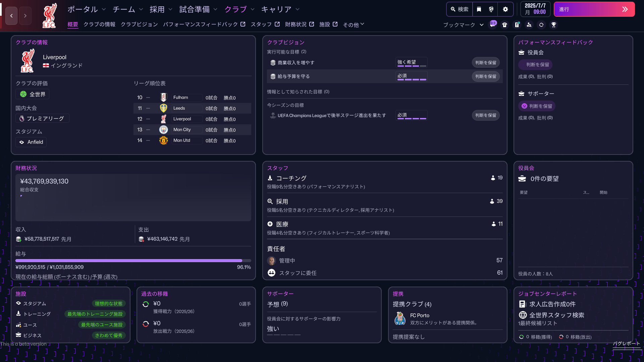The image size is (644, 362).
Task: Click 判断を保留 for 給与予算を守る
Action: [x=486, y=76]
